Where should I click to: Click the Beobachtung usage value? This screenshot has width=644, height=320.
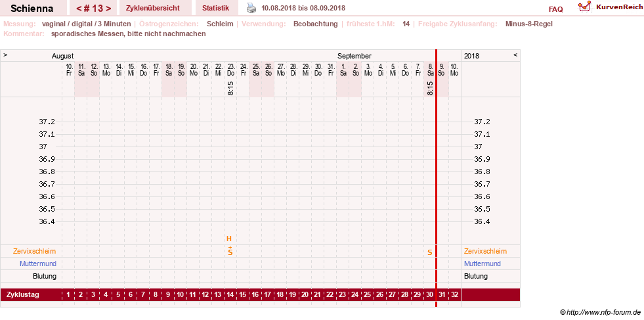click(315, 24)
